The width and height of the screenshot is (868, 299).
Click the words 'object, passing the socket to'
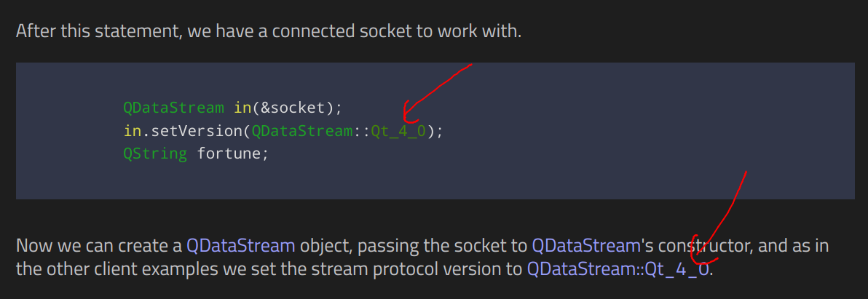(414, 245)
